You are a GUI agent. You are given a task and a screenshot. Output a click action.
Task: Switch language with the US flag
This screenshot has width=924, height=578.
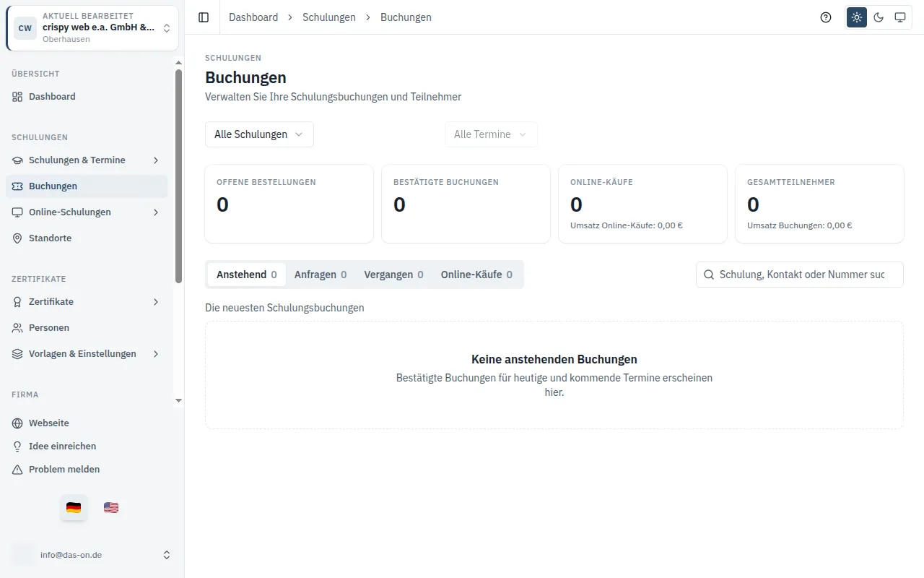(x=111, y=508)
